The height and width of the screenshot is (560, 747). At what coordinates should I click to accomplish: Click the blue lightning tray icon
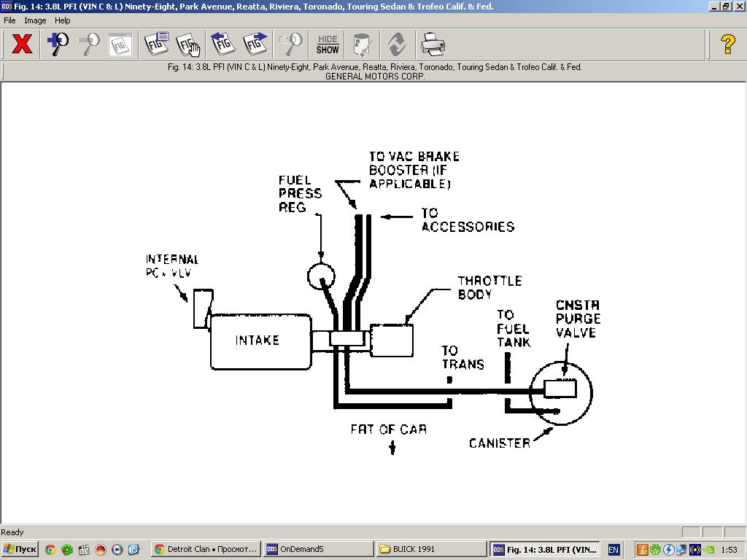[669, 550]
